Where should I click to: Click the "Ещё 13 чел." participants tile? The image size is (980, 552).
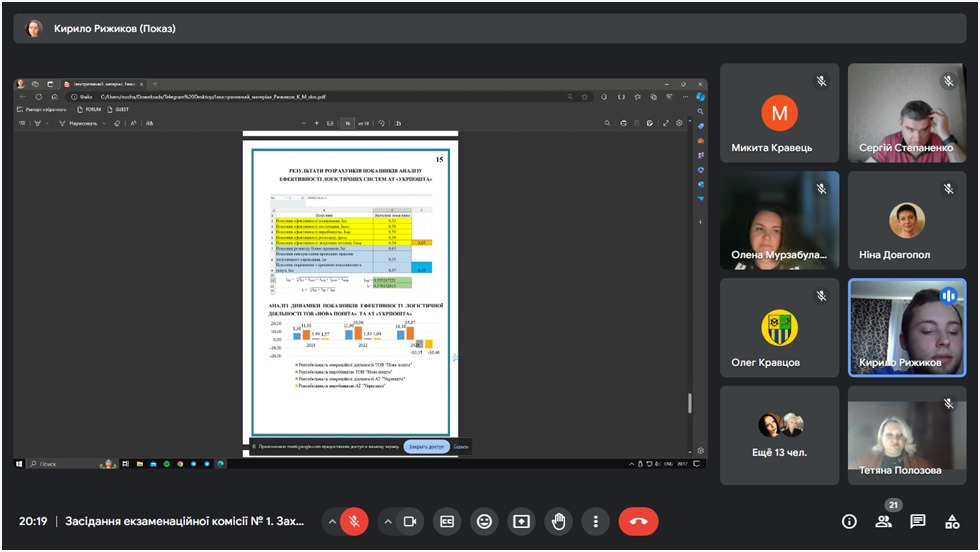(x=779, y=435)
